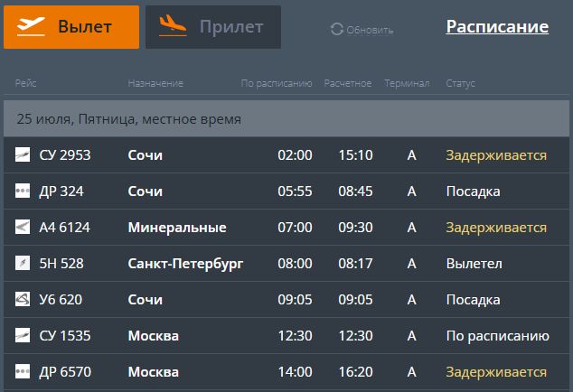This screenshot has height=392, width=573.
Task: Click the refresh icon beside Обновить
Action: (337, 30)
